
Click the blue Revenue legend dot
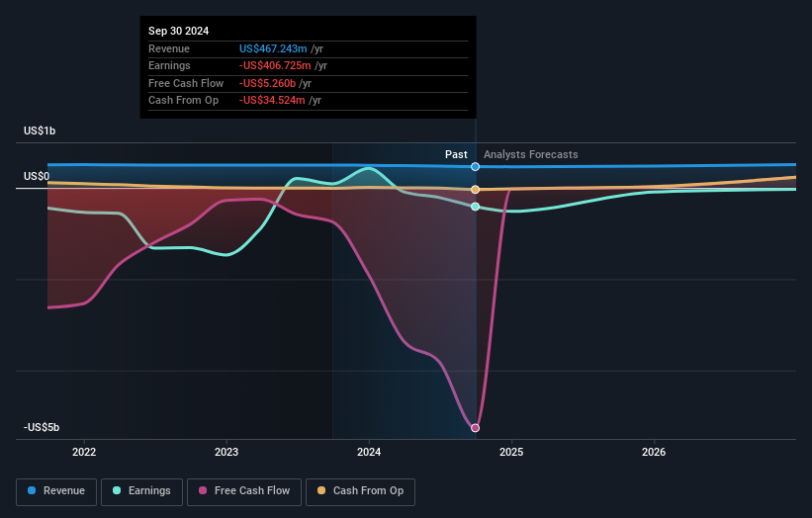click(32, 490)
